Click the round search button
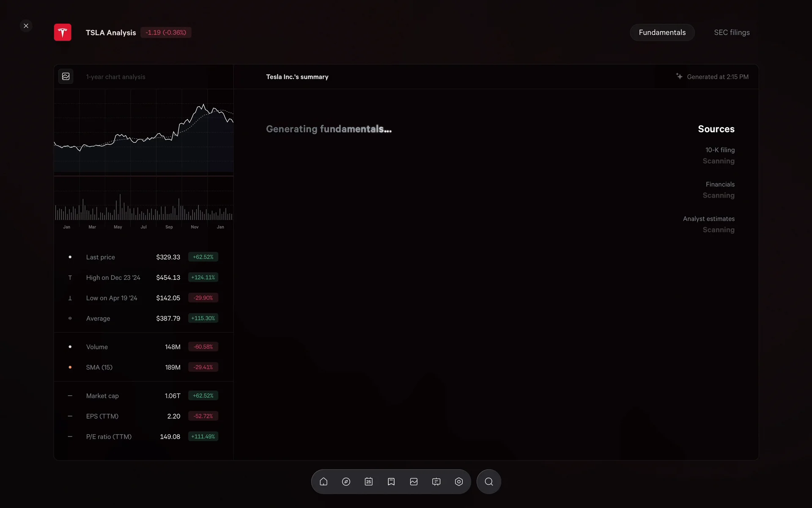The width and height of the screenshot is (812, 508). (489, 482)
